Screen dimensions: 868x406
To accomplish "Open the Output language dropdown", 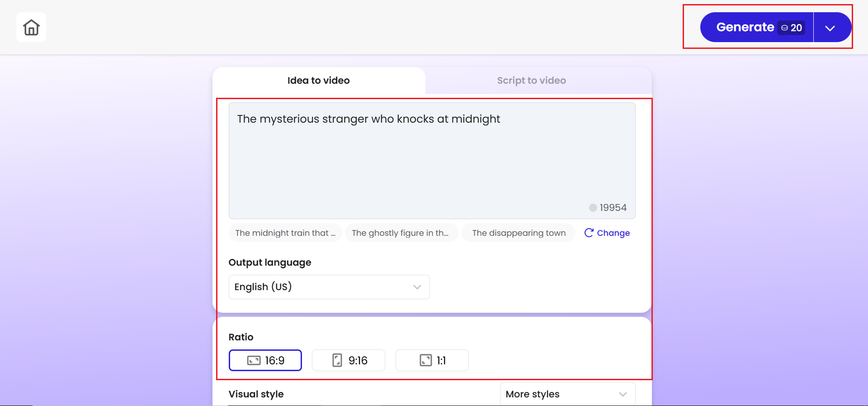I will [329, 287].
